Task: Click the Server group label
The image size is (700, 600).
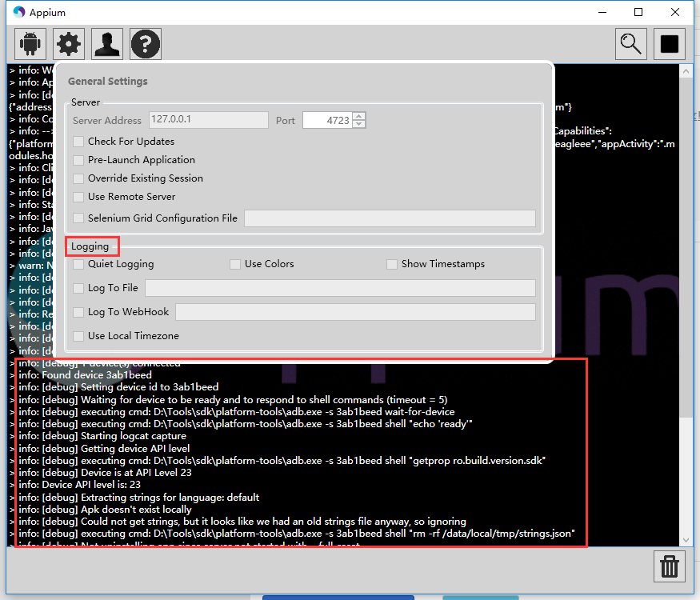Action: point(86,102)
